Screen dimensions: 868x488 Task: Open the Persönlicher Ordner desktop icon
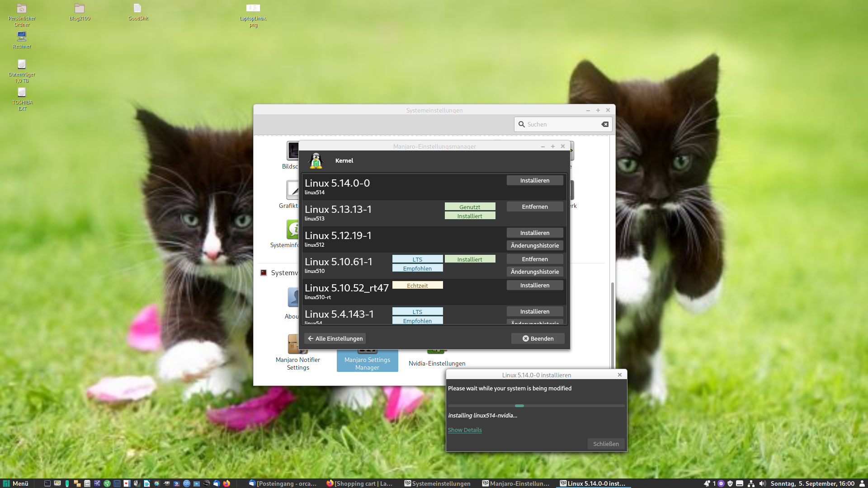tap(22, 15)
